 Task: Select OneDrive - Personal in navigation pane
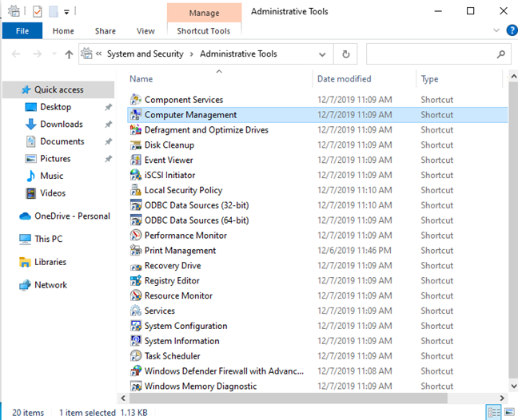(x=72, y=216)
